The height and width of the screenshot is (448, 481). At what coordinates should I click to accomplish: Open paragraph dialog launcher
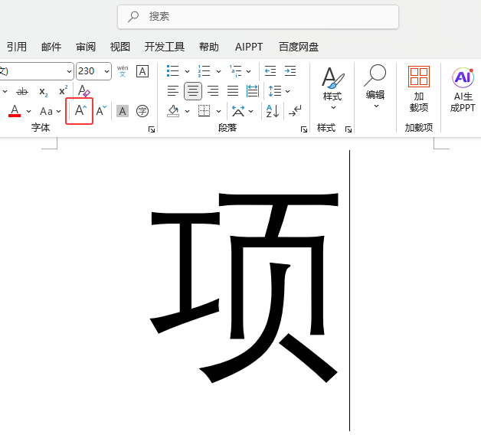coord(304,129)
